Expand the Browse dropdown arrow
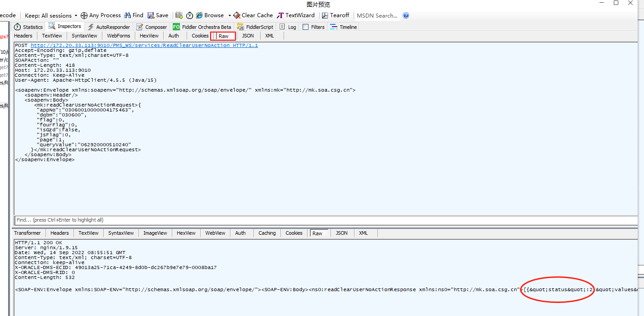This screenshot has height=316, width=644. [x=230, y=15]
